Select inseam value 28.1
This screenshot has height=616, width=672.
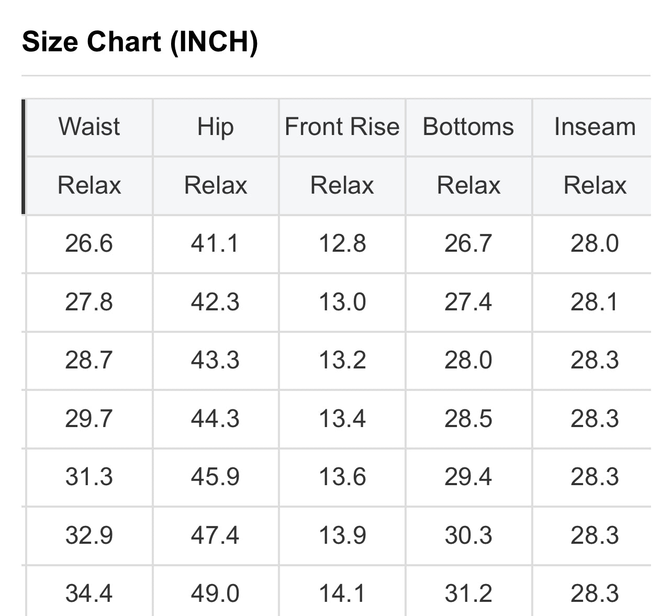[x=595, y=302]
